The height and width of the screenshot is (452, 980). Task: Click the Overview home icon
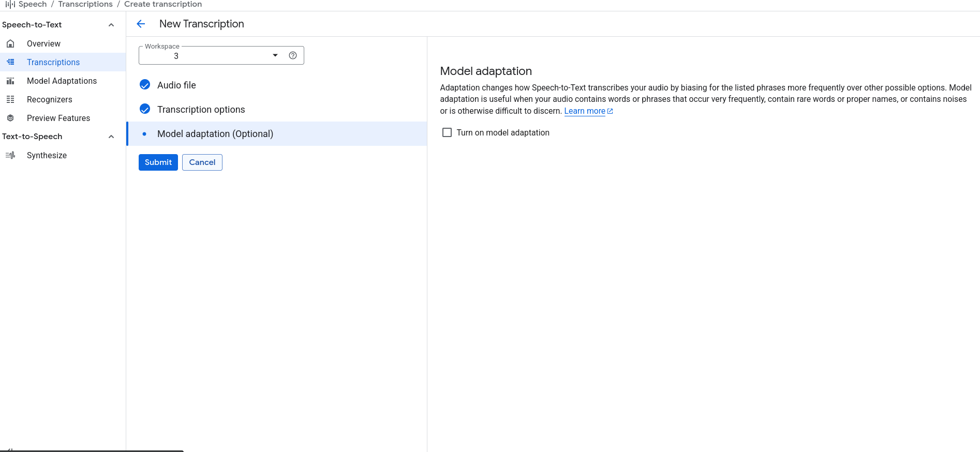(x=10, y=43)
